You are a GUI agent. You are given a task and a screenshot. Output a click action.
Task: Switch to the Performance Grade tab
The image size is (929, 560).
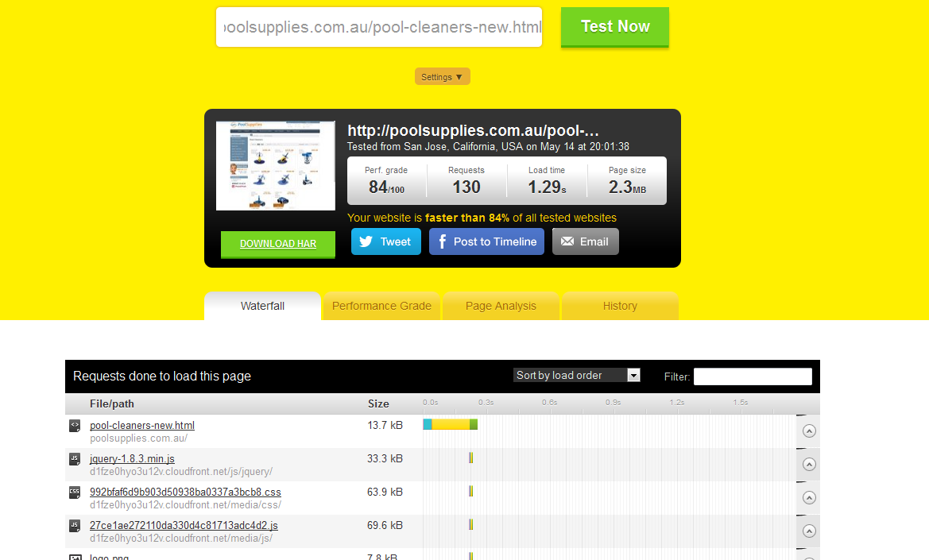381,306
